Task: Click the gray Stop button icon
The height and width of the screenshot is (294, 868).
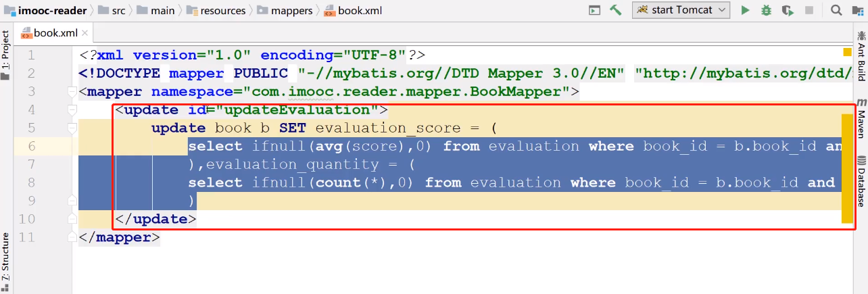Action: click(x=811, y=10)
